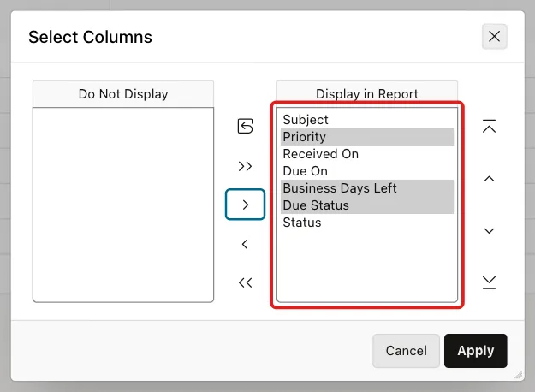The height and width of the screenshot is (392, 535).
Task: Move selected columns to Top
Action: click(x=489, y=126)
